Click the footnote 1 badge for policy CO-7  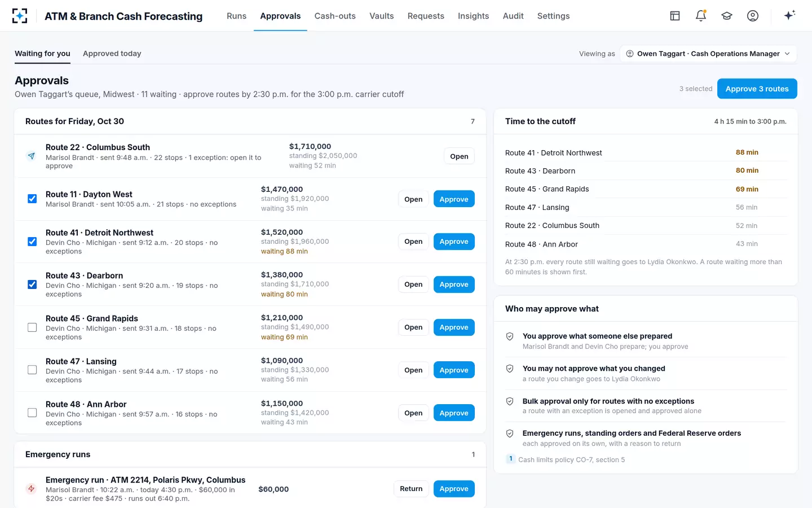(510, 459)
